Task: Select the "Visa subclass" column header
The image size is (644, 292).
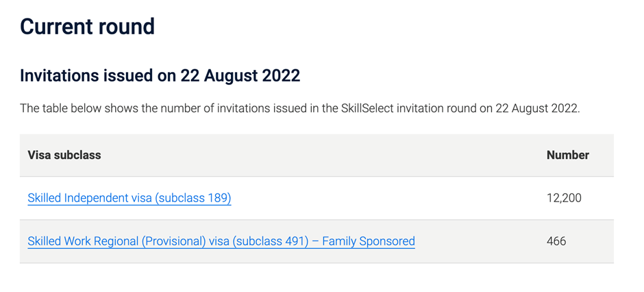Action: [64, 155]
